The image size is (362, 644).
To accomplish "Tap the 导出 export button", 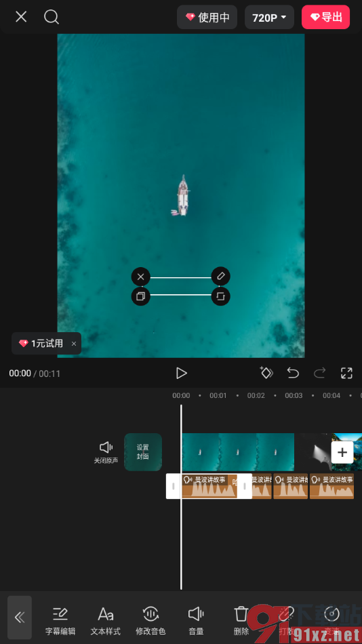I will (x=325, y=17).
